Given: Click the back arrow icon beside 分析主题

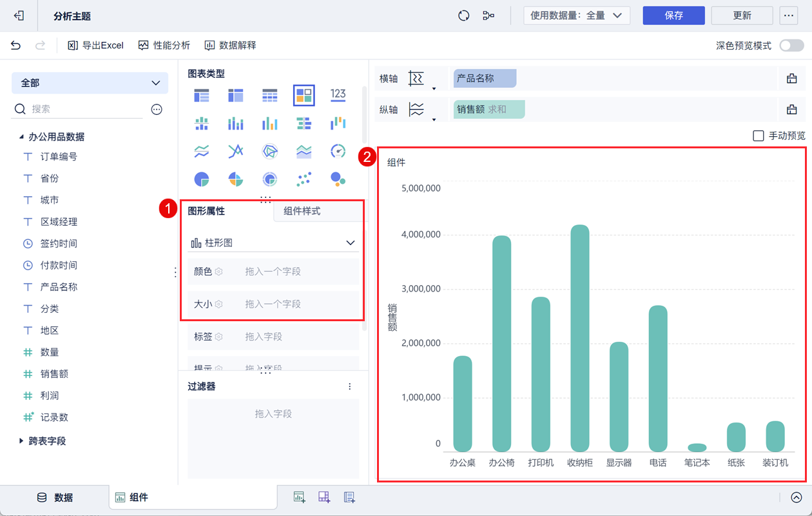Looking at the screenshot, I should point(19,15).
